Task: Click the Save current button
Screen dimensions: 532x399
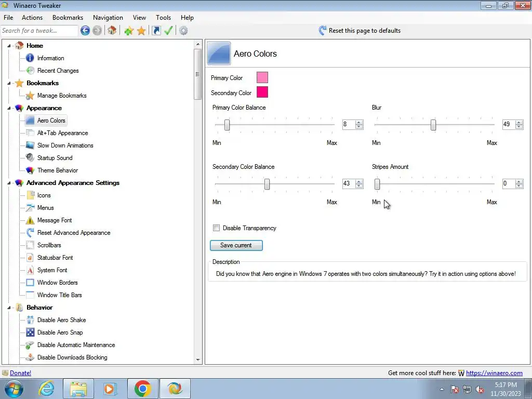Action: point(236,245)
